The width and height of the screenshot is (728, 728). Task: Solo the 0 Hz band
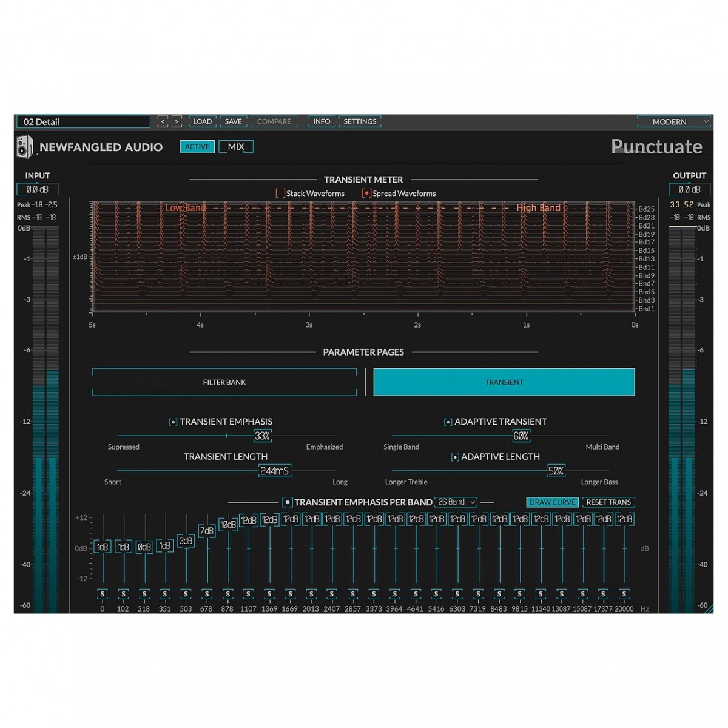[103, 594]
